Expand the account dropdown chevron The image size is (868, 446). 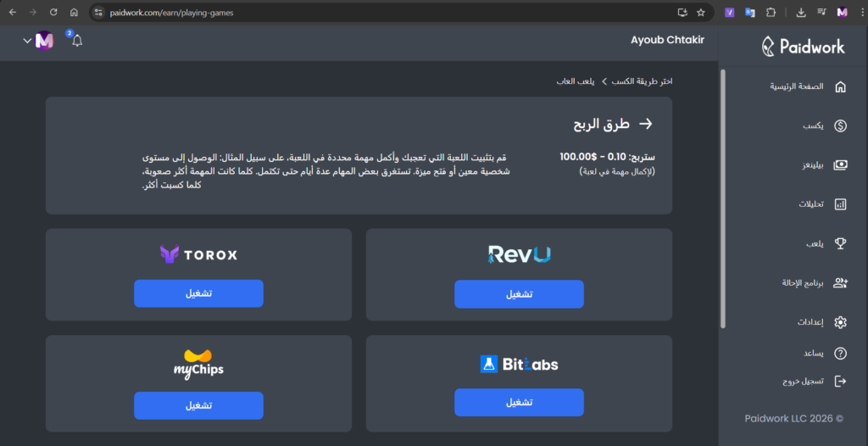coord(27,41)
